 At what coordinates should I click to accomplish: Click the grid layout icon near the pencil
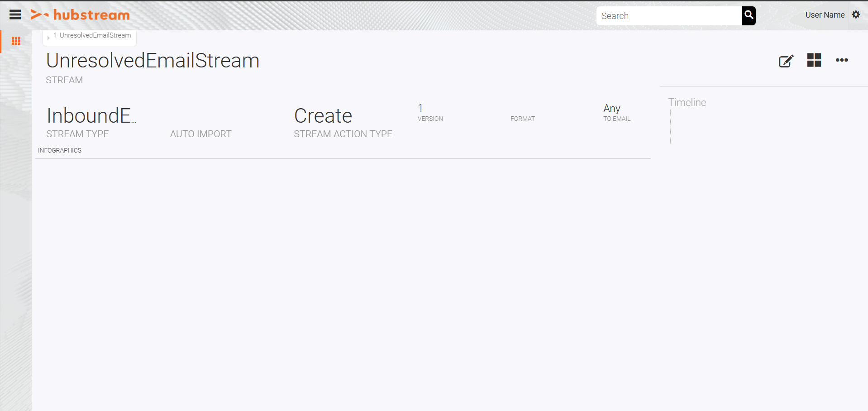814,60
